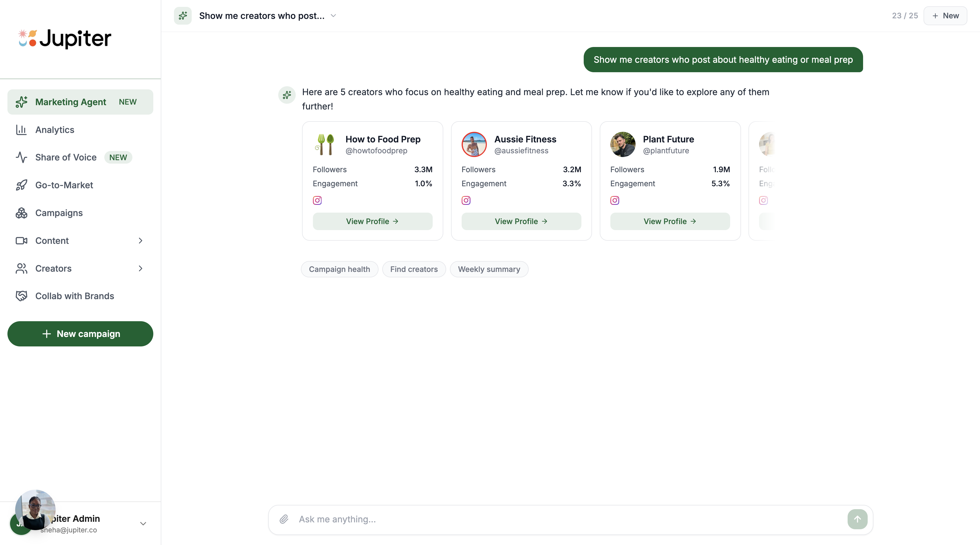Click Instagram icon on Plant Future card
Screen dimensions: 980x545
point(614,200)
